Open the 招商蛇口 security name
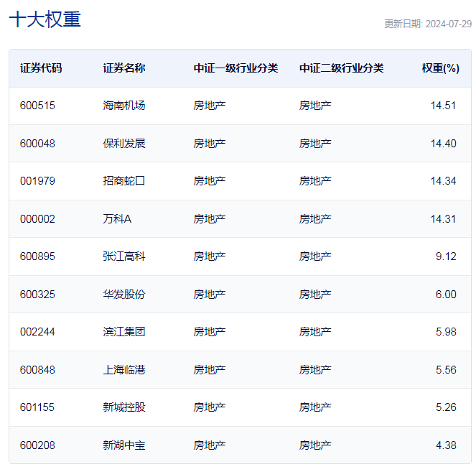 click(x=124, y=181)
